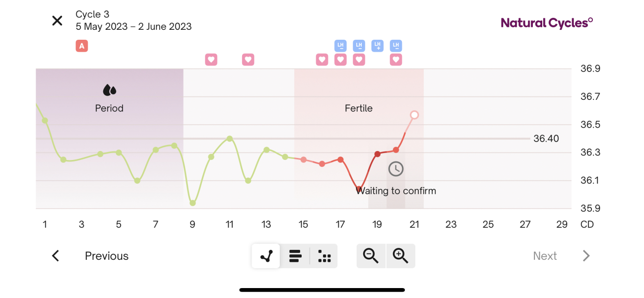Click the Next chevron arrow

pos(586,256)
